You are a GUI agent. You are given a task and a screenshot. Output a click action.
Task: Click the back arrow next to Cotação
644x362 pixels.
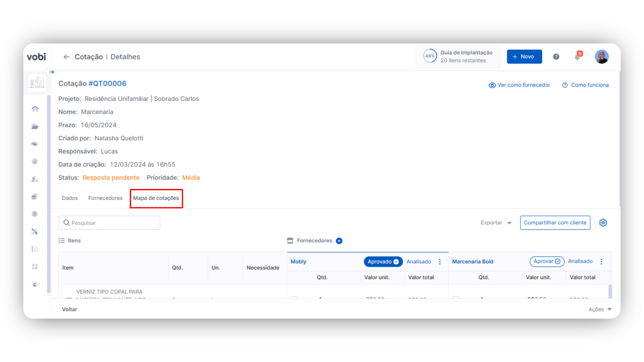coord(66,57)
